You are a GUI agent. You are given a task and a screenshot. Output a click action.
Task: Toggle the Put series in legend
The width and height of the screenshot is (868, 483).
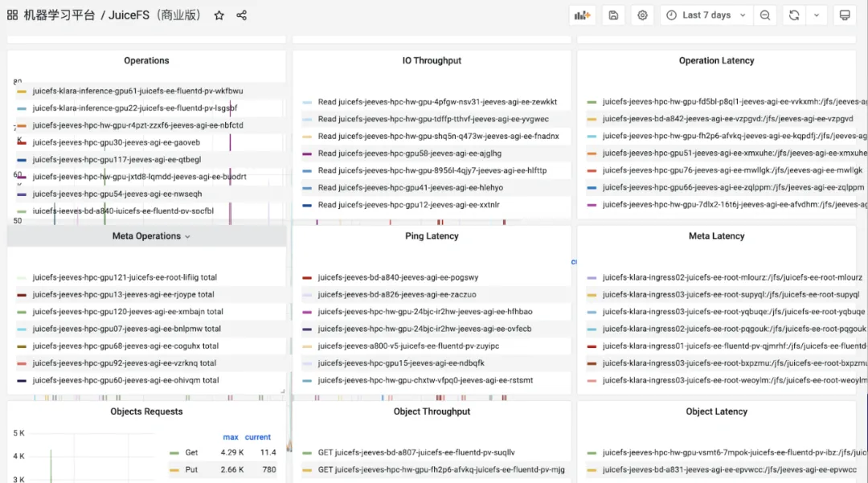point(191,469)
